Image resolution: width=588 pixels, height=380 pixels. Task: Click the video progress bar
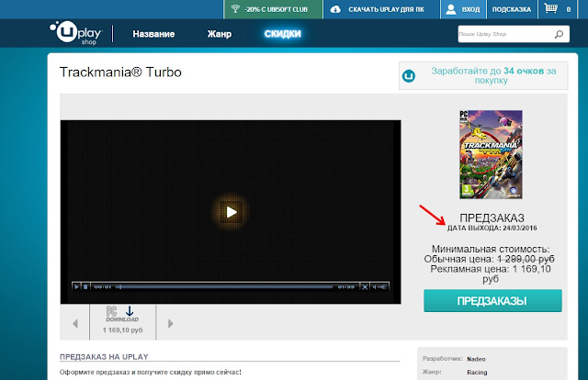point(225,286)
